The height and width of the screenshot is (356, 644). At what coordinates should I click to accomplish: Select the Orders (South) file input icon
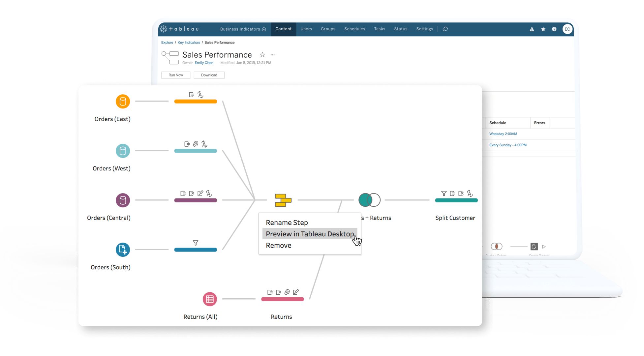pos(123,250)
